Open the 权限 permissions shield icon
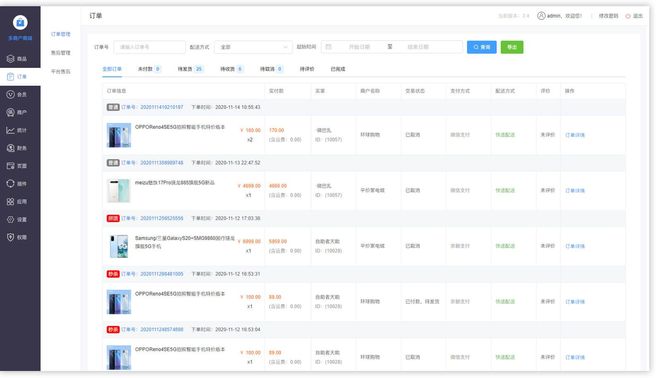Screen dimensions: 660x378 (11, 237)
